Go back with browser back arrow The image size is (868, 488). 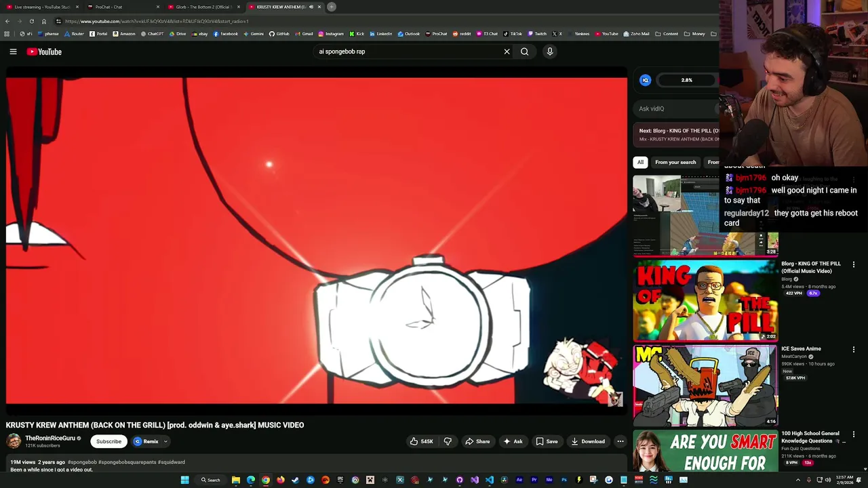(x=7, y=21)
